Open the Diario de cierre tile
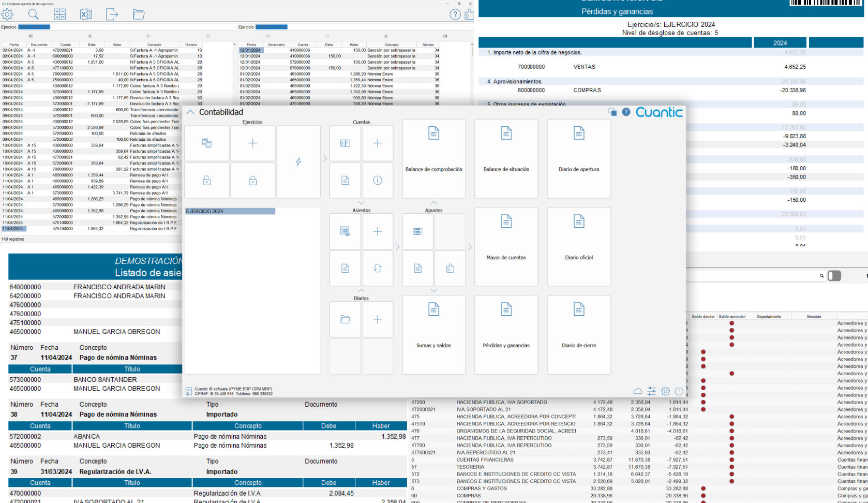Viewport: 868px width, 503px height. click(x=579, y=335)
